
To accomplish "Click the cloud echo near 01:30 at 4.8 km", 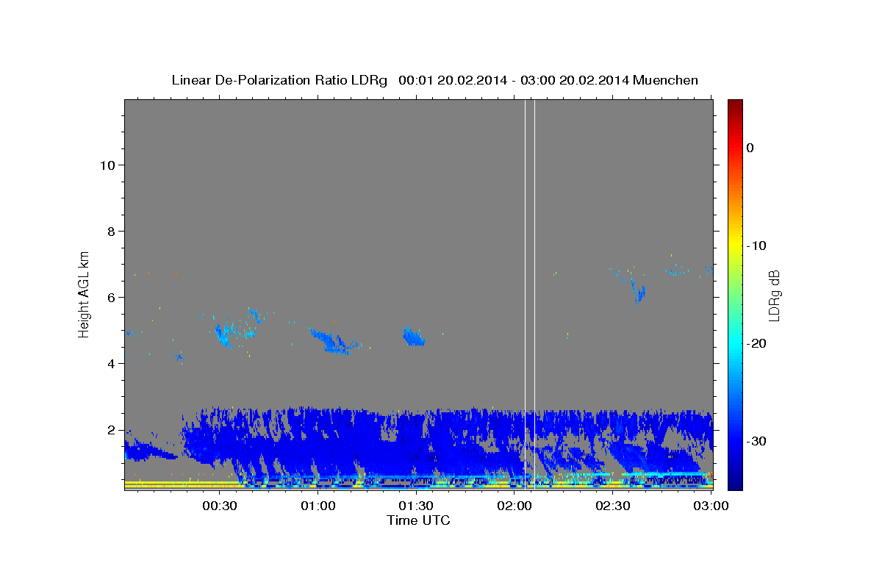I will pos(413,337).
